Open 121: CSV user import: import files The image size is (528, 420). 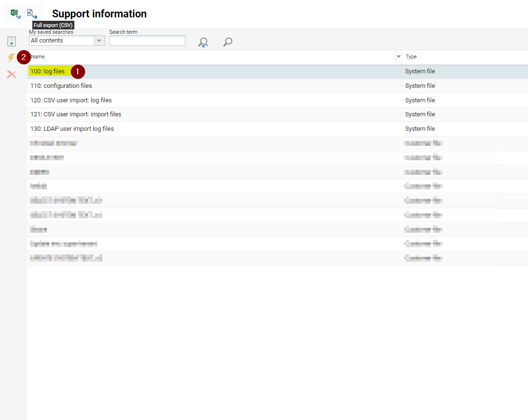75,114
